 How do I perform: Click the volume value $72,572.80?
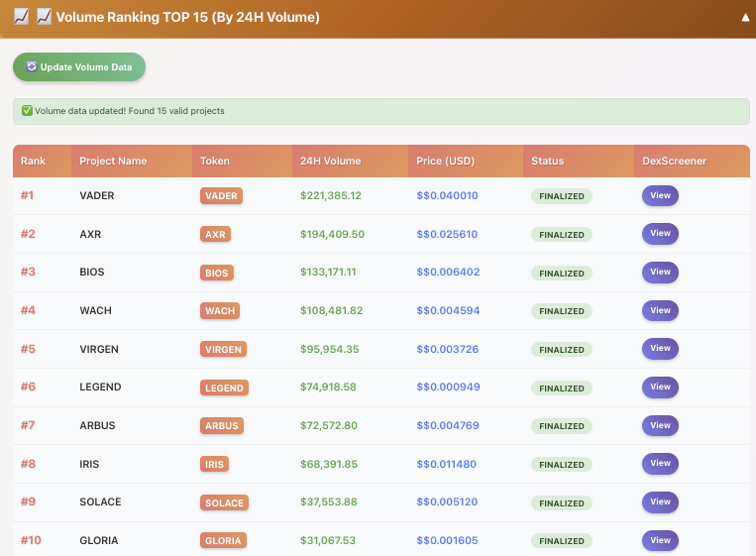[x=329, y=425]
